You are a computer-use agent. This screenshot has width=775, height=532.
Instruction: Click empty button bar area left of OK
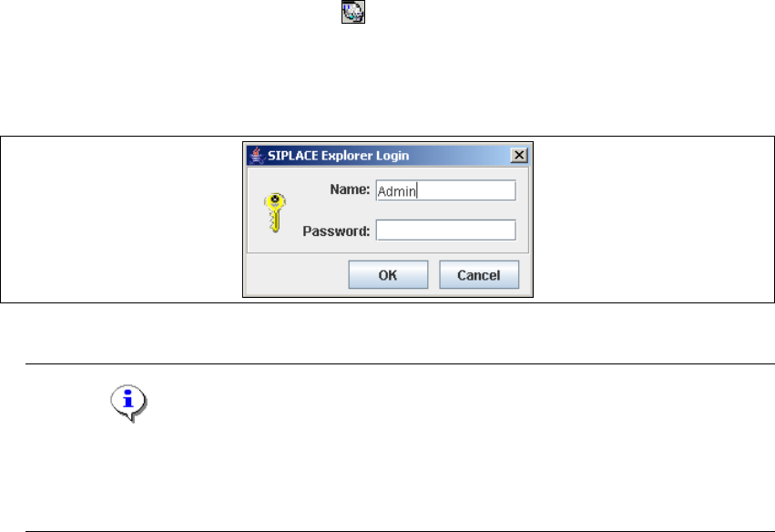click(297, 275)
